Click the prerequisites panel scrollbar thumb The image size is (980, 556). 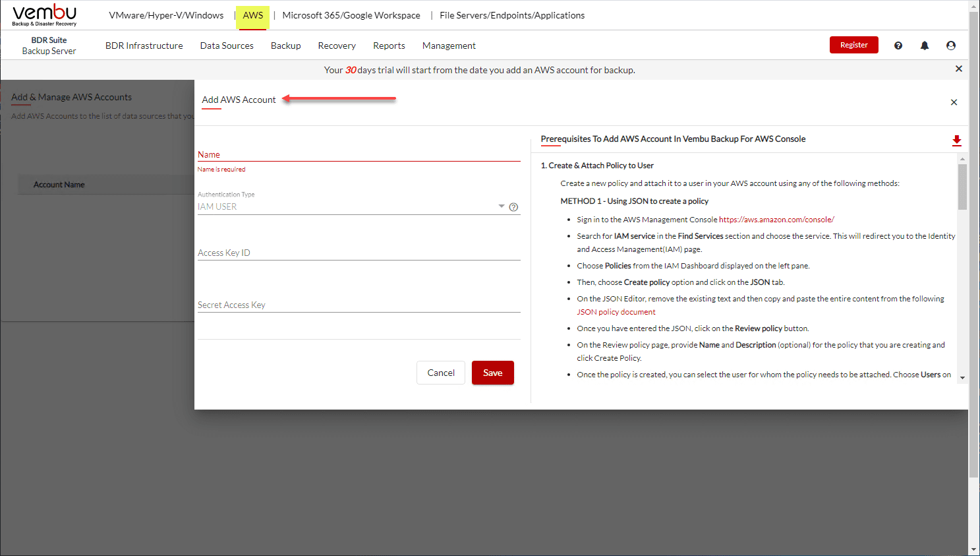tap(962, 187)
